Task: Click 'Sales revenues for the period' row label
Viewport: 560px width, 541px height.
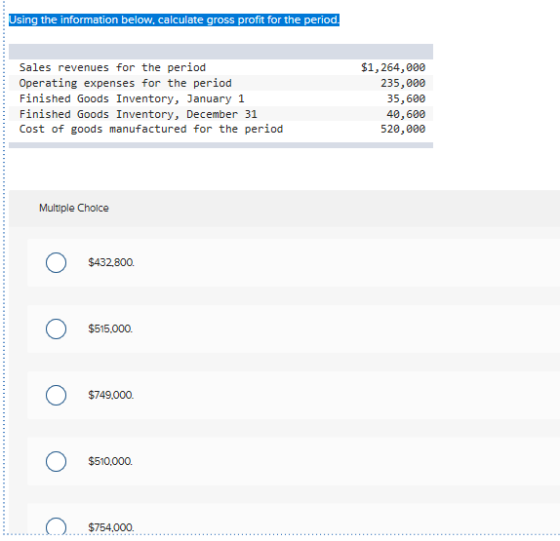Action: coord(112,67)
